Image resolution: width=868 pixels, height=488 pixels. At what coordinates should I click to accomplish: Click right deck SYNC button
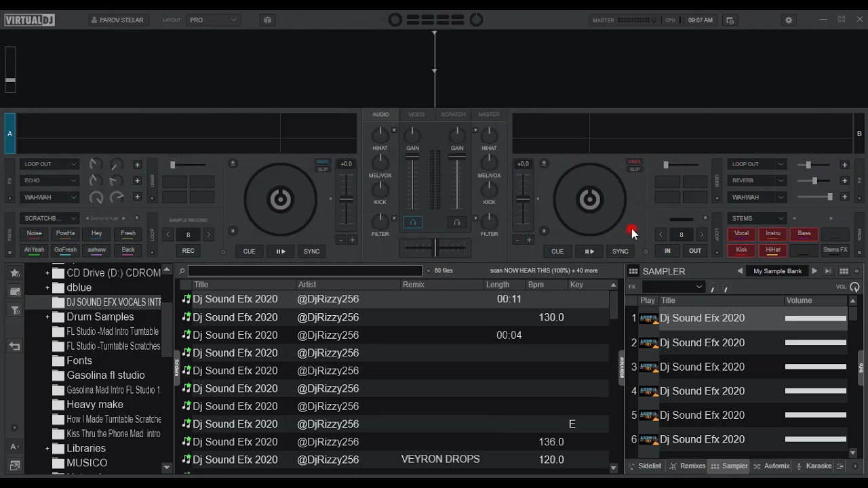(x=620, y=251)
